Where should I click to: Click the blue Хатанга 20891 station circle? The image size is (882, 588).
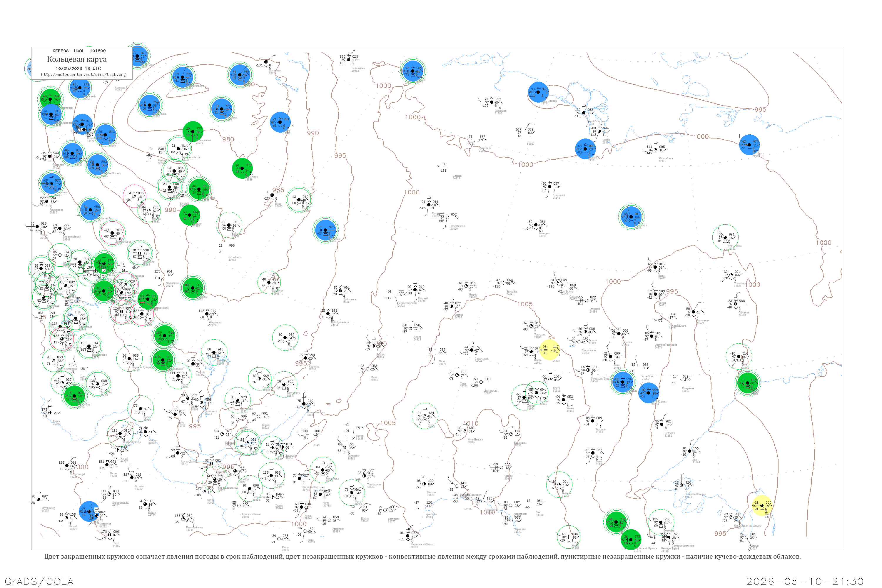click(x=413, y=71)
